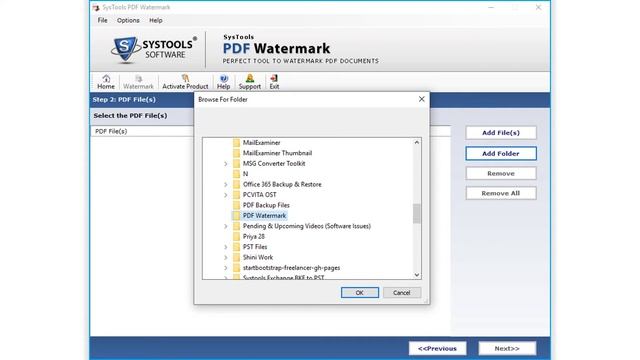Proceed with the Next>> button
Image resolution: width=640 pixels, height=360 pixels.
pos(507,348)
